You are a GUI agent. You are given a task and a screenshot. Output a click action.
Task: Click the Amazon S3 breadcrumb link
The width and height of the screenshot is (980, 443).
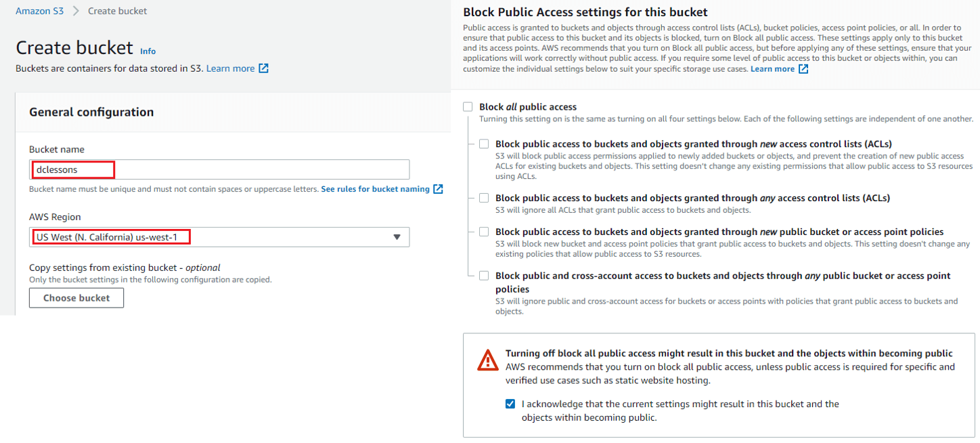click(39, 11)
